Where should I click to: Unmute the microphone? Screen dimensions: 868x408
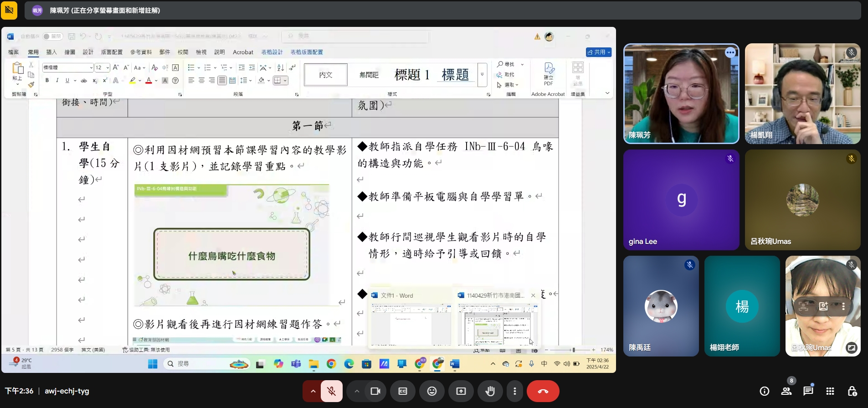[x=331, y=391]
